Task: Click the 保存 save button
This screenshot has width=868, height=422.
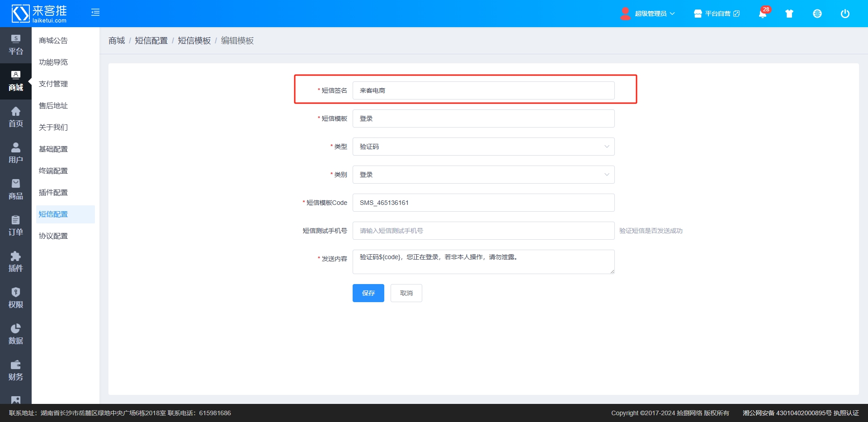Action: 368,293
